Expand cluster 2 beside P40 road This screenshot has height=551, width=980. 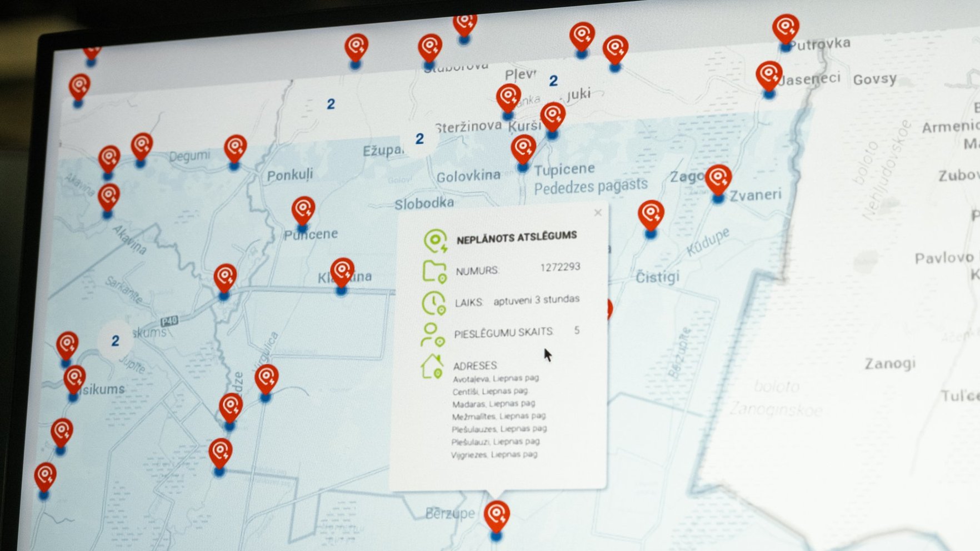coord(115,340)
